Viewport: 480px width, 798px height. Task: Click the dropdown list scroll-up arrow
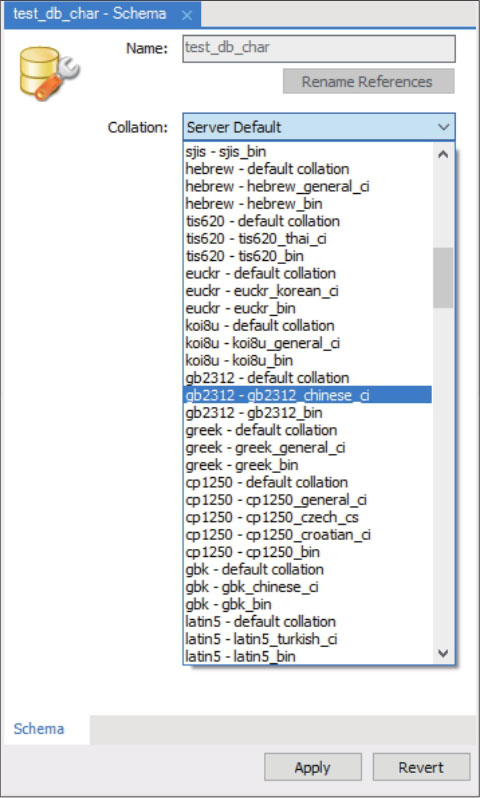[443, 154]
